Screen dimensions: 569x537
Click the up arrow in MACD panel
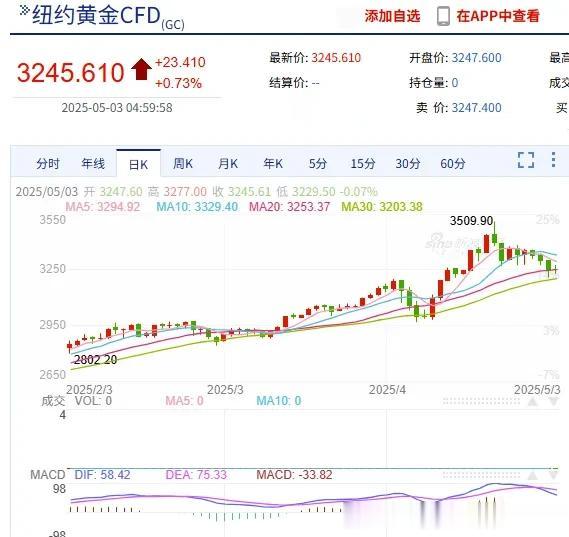[533, 475]
